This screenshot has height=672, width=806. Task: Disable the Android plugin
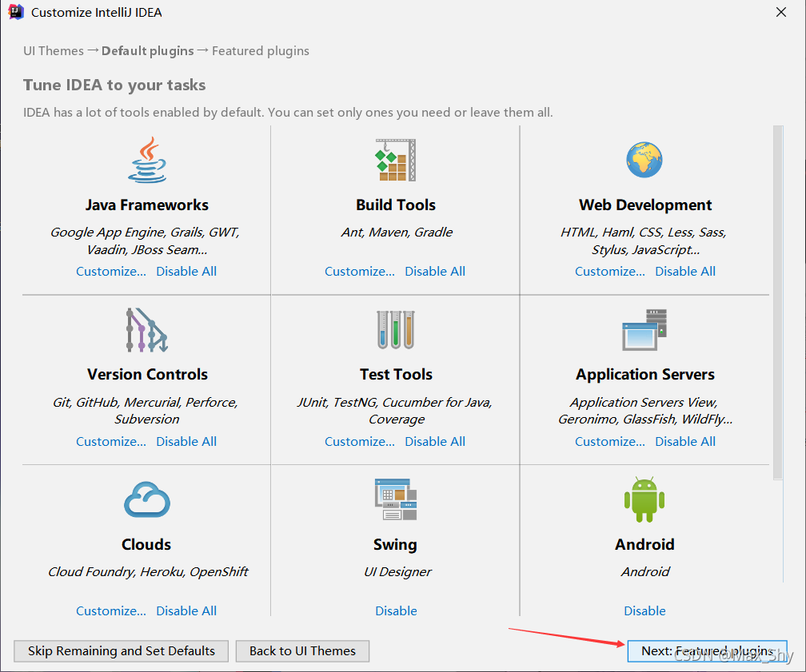[x=644, y=610]
